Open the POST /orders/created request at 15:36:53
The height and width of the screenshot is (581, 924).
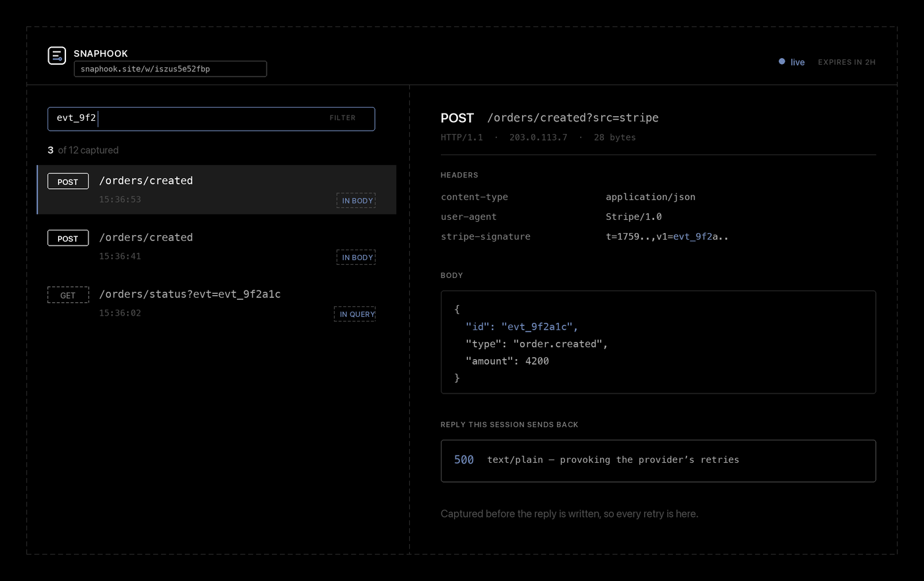(x=216, y=189)
